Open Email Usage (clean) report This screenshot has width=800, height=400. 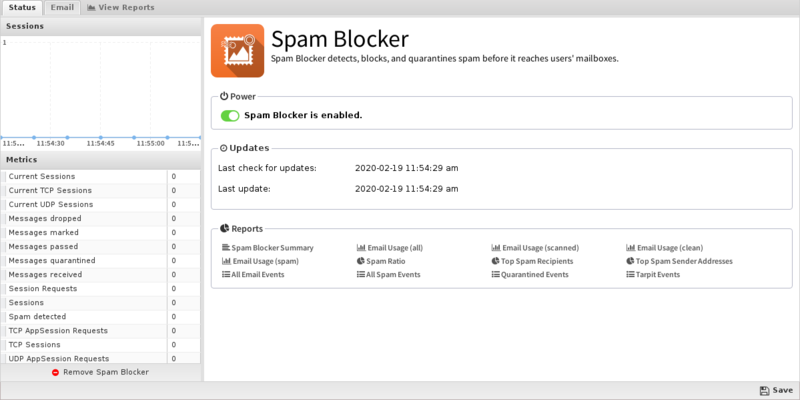pos(667,247)
